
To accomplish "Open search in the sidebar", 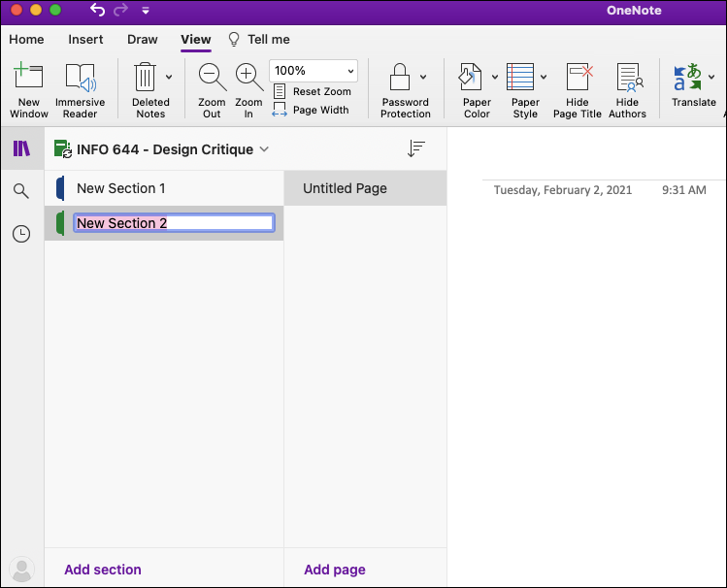I will [20, 190].
